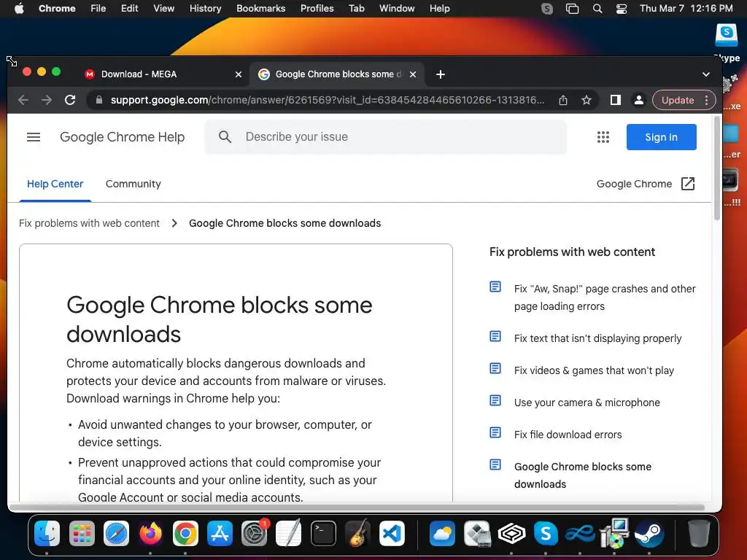Open Fix "Aw, Snap!" page crashes article
The height and width of the screenshot is (560, 747).
605,297
